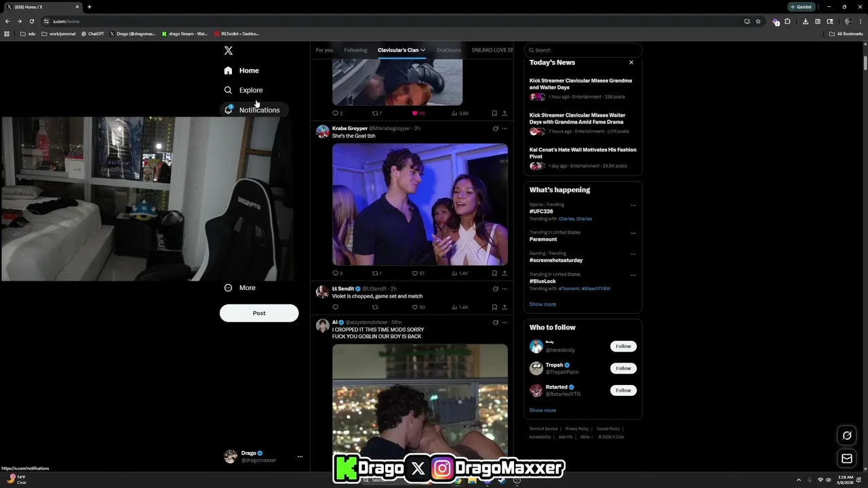
Task: Open the floating Grok button
Action: pyautogui.click(x=847, y=436)
